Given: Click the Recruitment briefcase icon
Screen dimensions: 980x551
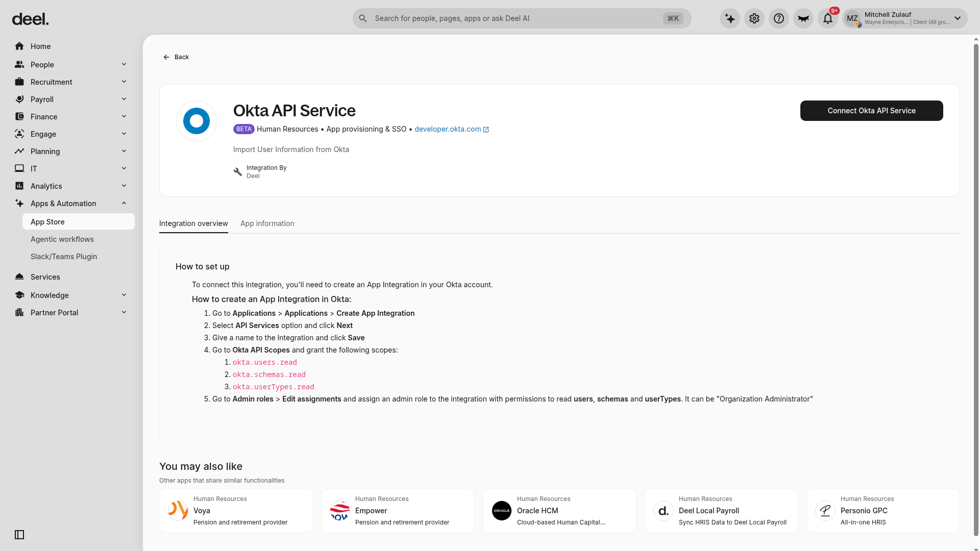Looking at the screenshot, I should [x=19, y=82].
